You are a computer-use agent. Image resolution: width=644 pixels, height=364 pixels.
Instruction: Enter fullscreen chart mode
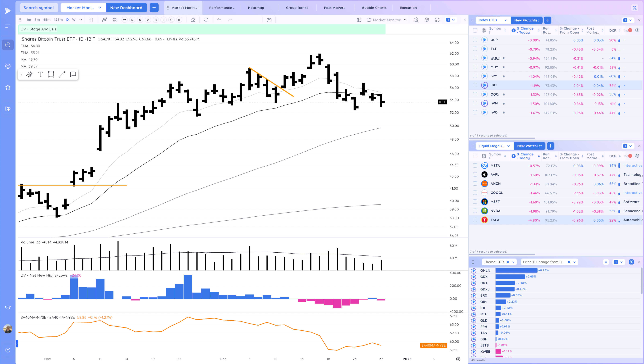point(437,20)
